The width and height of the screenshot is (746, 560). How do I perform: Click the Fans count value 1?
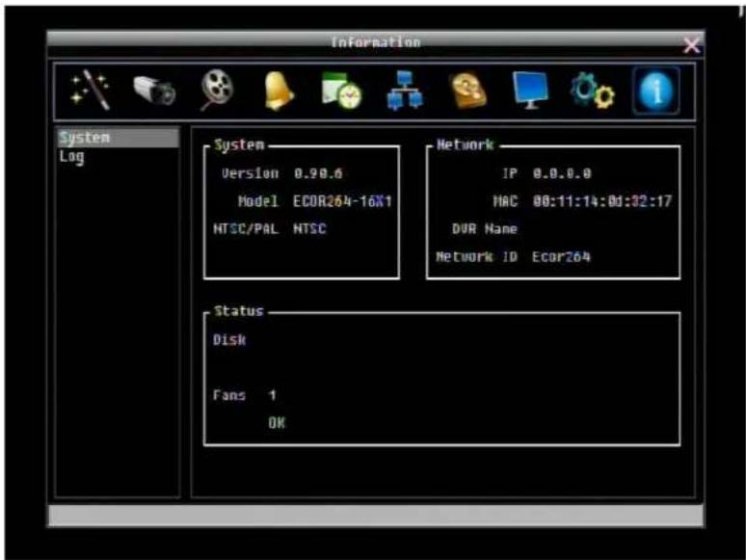tap(273, 395)
